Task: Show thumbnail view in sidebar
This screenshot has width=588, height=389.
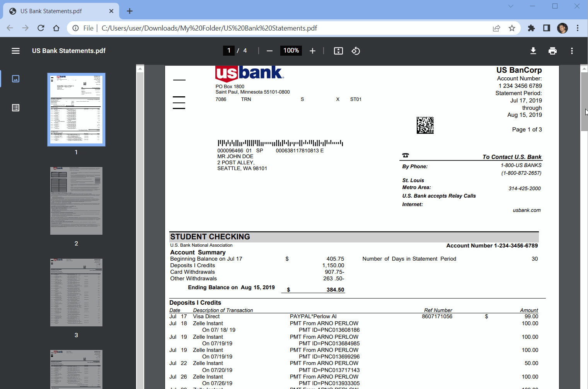Action: 15,79
